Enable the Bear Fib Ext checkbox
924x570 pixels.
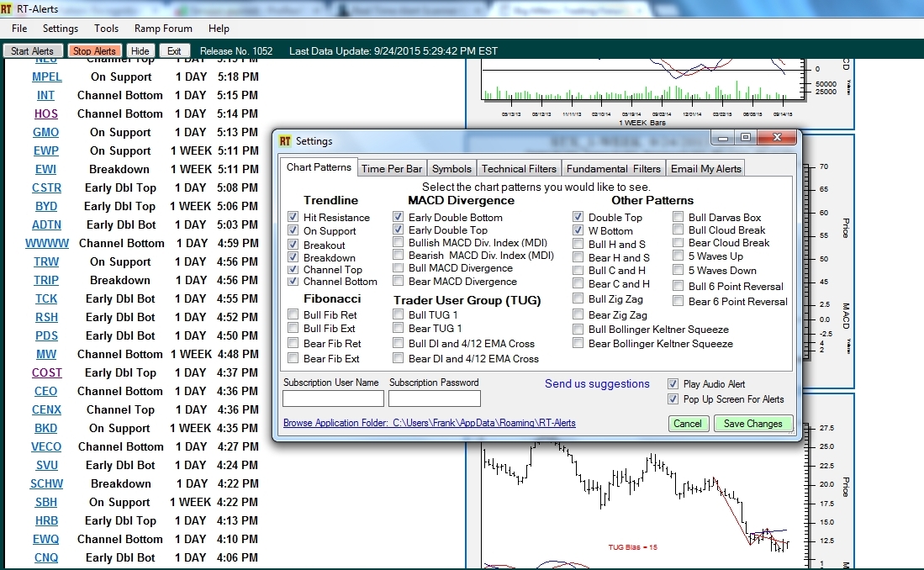[293, 358]
